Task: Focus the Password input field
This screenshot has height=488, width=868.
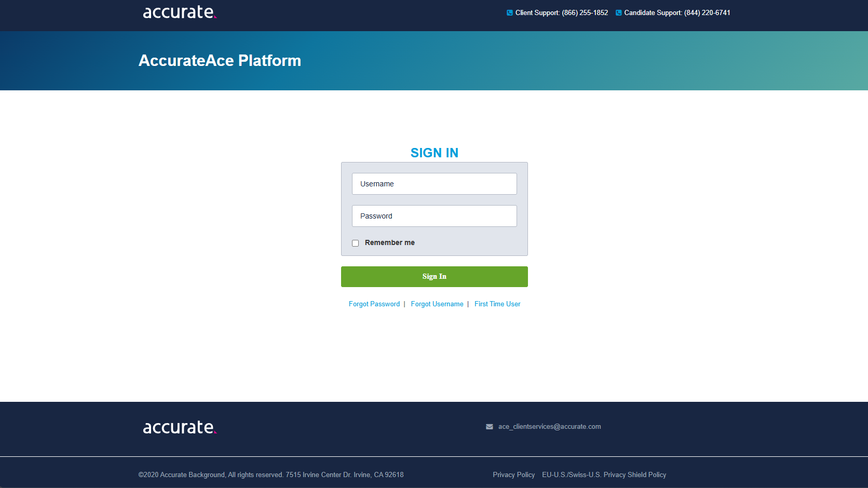Action: (x=435, y=216)
